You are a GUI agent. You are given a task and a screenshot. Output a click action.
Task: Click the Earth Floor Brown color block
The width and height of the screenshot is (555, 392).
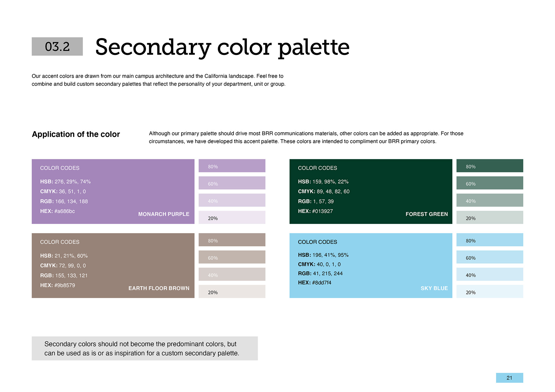pyautogui.click(x=113, y=265)
